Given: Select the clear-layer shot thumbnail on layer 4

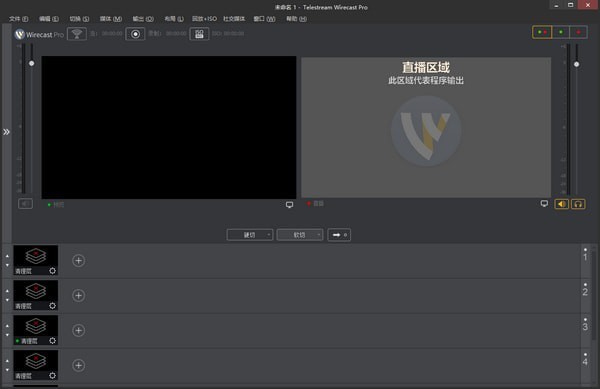Looking at the screenshot, I should (36, 365).
